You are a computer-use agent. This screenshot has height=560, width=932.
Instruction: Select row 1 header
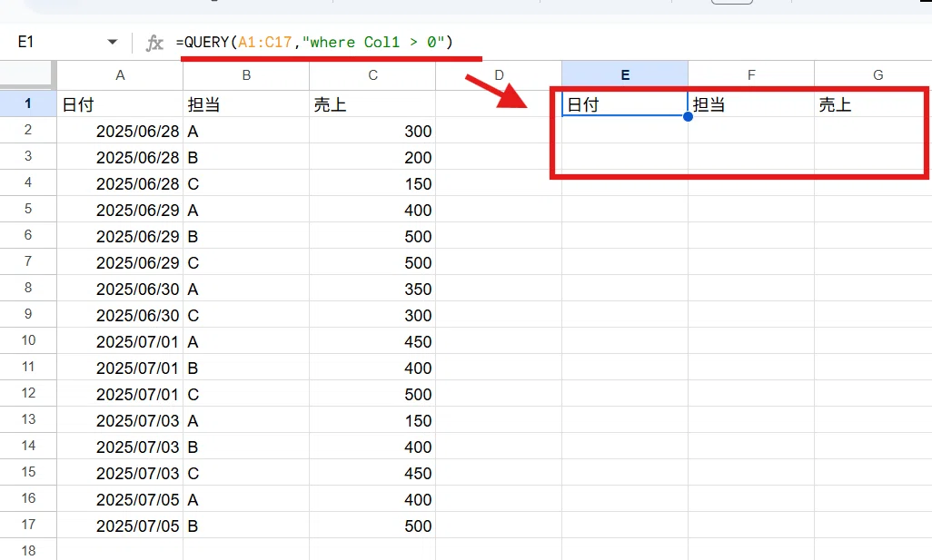click(28, 103)
